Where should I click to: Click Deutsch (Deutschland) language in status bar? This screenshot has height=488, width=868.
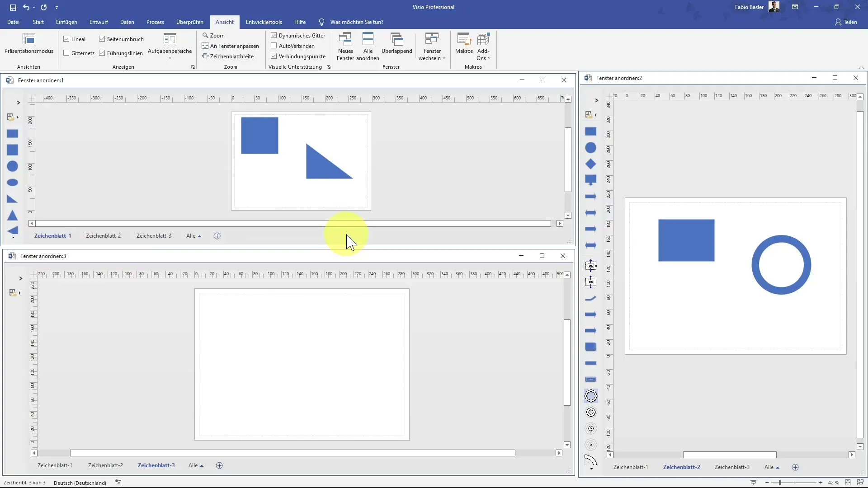(x=80, y=483)
